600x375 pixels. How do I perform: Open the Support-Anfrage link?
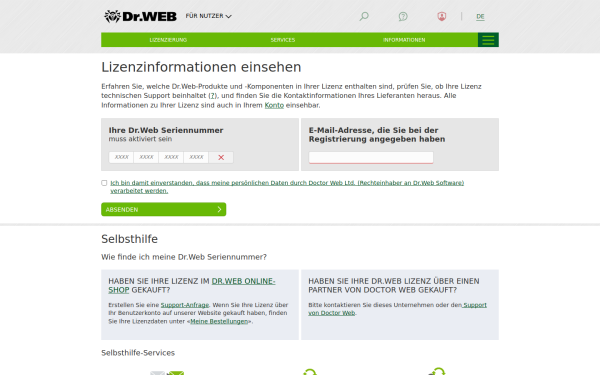click(x=185, y=305)
